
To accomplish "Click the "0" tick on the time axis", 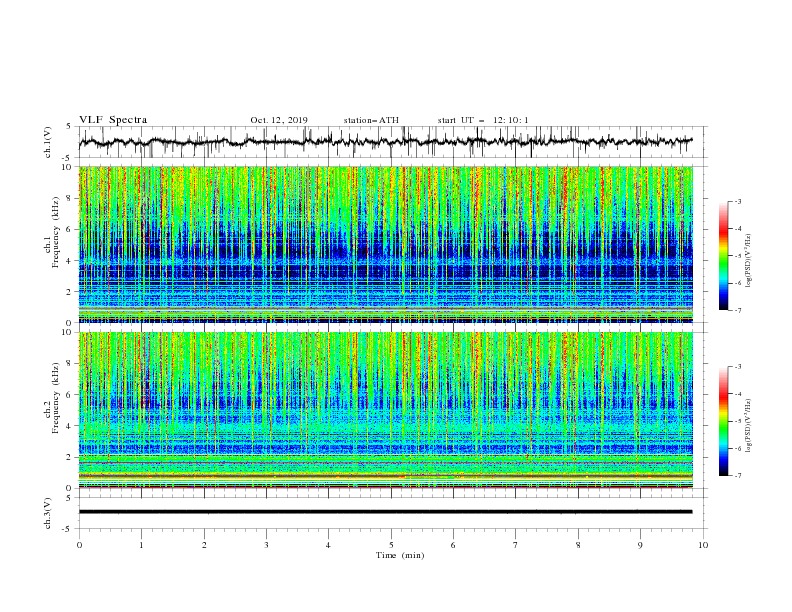I will coord(79,545).
